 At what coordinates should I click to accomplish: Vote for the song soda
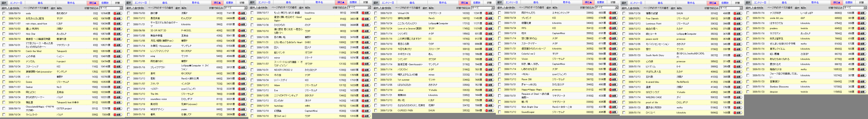click(x=117, y=13)
